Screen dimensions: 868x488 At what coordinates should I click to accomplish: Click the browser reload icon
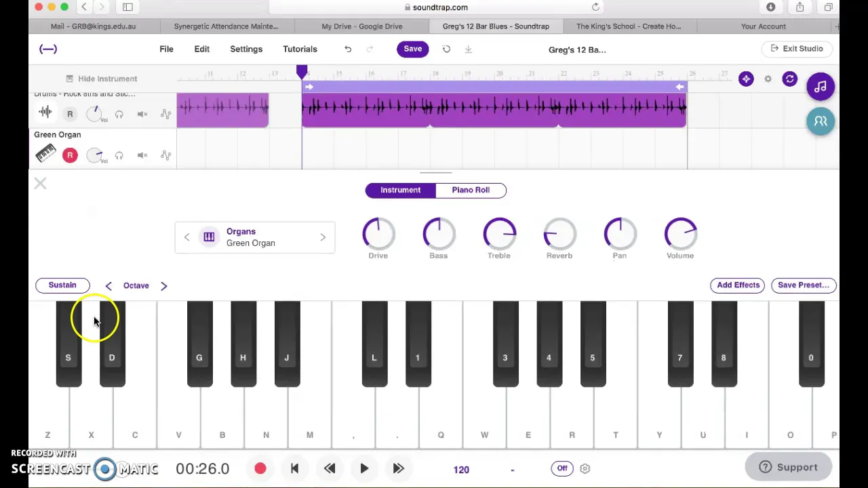point(595,7)
